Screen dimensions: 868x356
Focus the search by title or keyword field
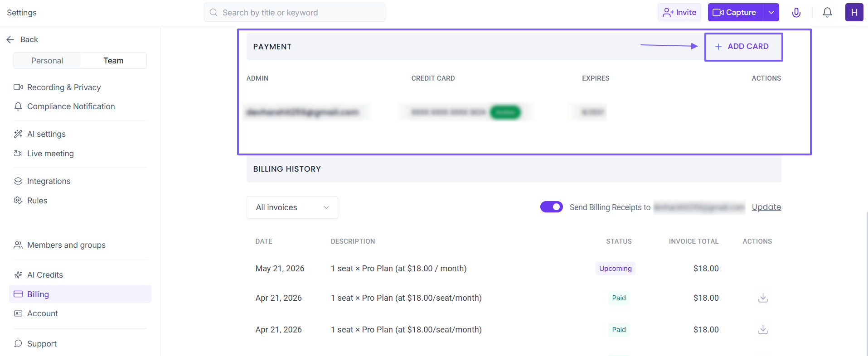295,12
